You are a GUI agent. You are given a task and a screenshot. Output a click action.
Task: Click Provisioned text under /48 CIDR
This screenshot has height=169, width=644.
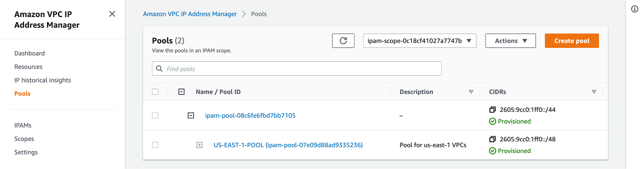(x=514, y=151)
